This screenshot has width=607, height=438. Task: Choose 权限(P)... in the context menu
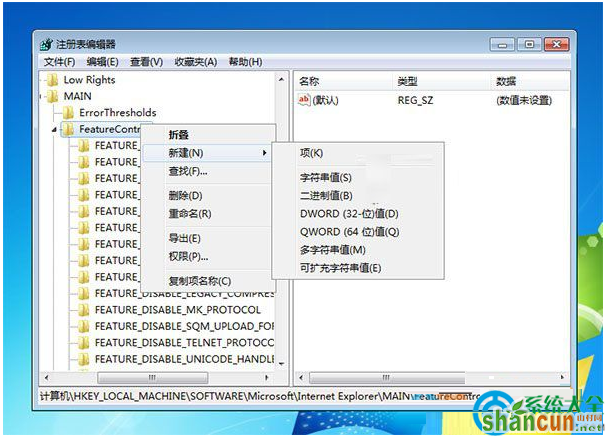pos(208,256)
